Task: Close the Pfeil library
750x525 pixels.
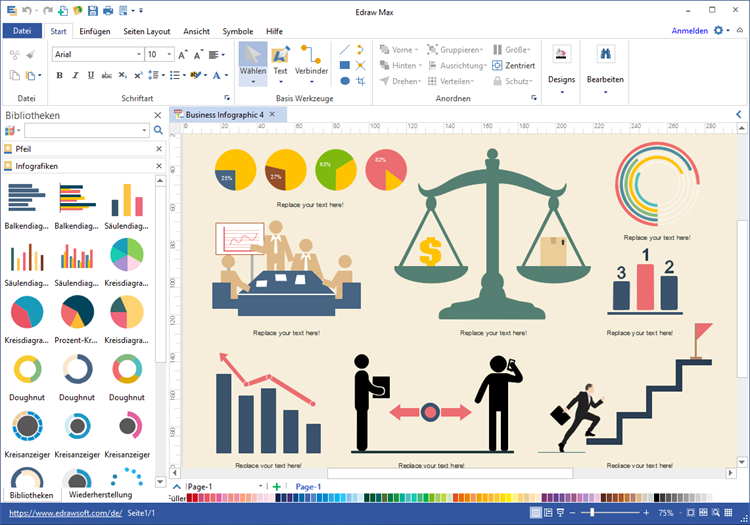Action: pyautogui.click(x=159, y=149)
